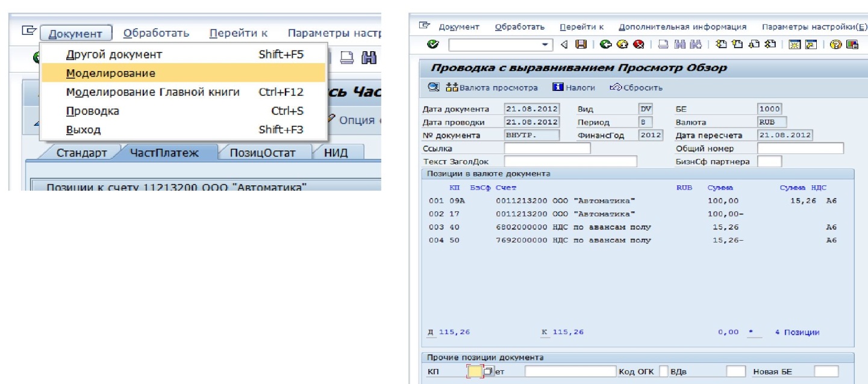This screenshot has width=868, height=384.
Task: Choose Проводка from the Документ menu
Action: [x=92, y=111]
